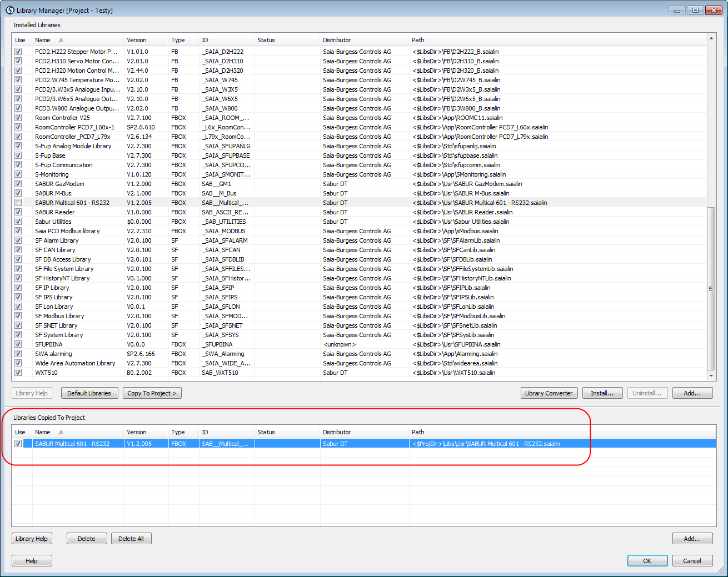728x577 pixels.
Task: Click the copied library path in $ProjDir
Action: (x=486, y=444)
